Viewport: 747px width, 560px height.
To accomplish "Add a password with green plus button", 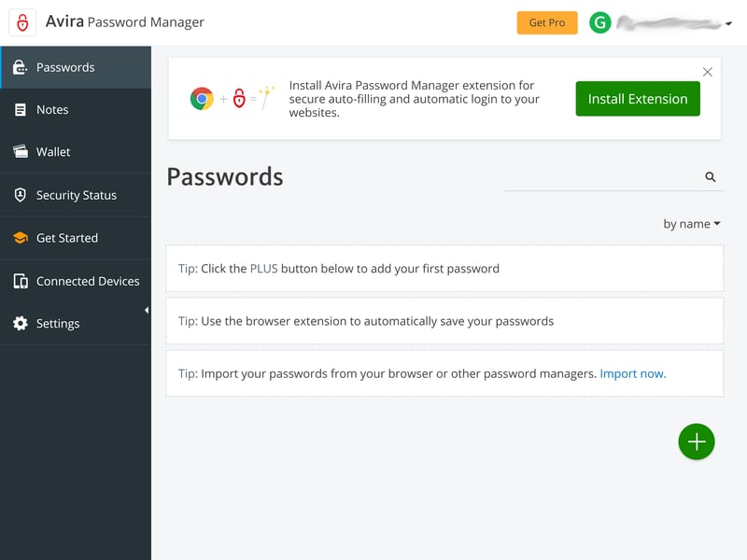I will point(696,441).
